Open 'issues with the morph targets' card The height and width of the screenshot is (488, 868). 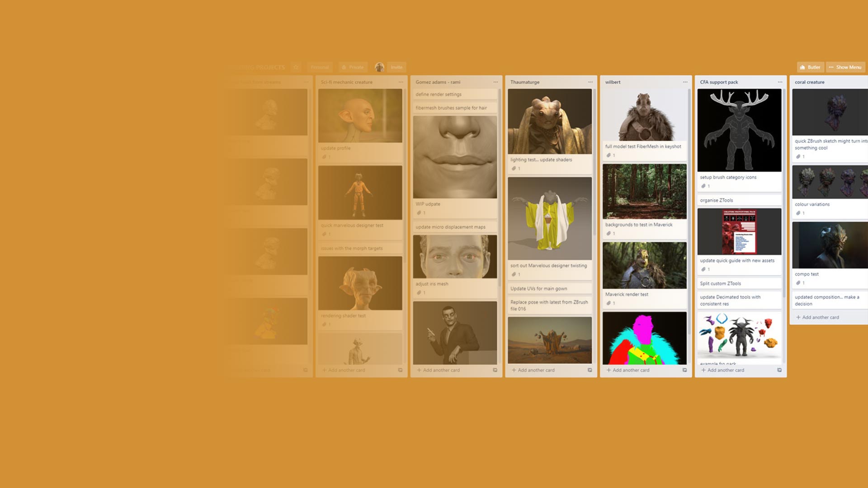click(x=360, y=249)
